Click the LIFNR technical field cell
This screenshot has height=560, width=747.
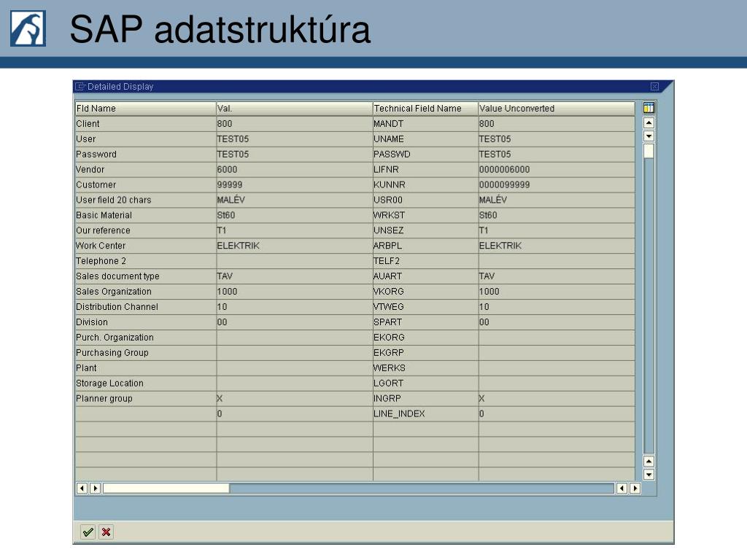425,169
